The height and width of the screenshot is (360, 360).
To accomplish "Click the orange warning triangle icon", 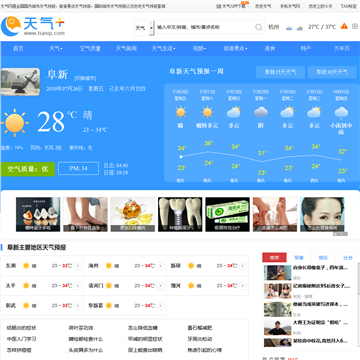I will click(344, 26).
